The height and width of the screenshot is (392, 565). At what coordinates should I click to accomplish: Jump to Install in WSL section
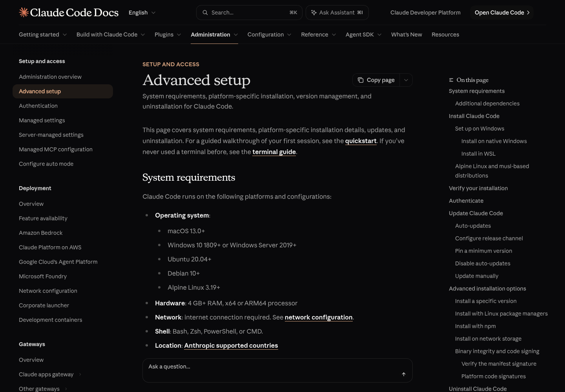(478, 154)
